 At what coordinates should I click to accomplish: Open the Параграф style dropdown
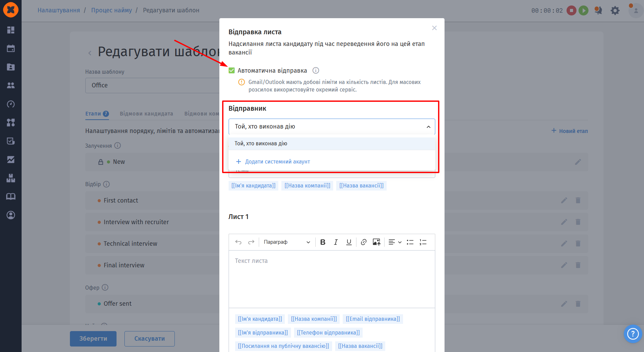pos(287,242)
